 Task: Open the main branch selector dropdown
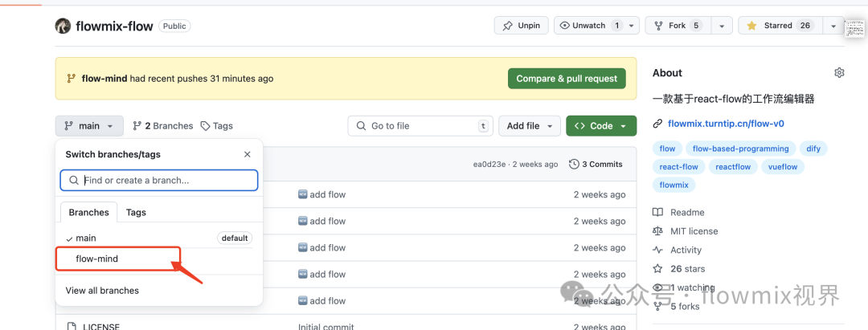(89, 126)
